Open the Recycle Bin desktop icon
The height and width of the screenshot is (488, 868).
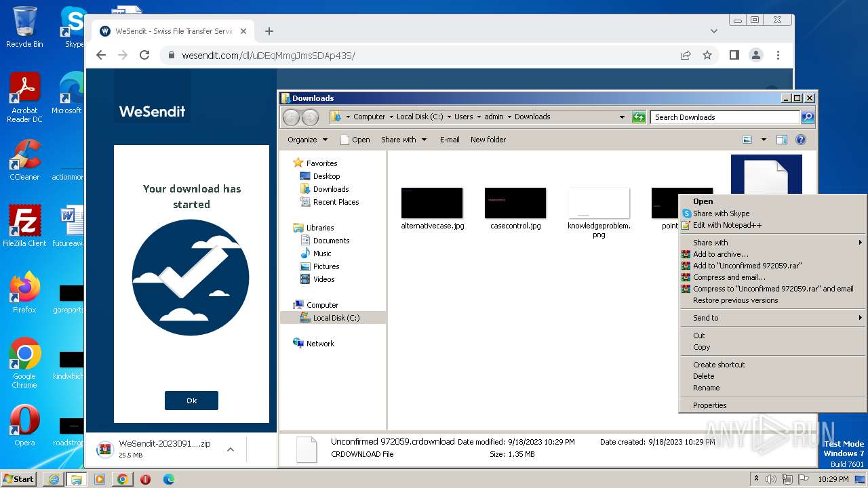click(24, 27)
